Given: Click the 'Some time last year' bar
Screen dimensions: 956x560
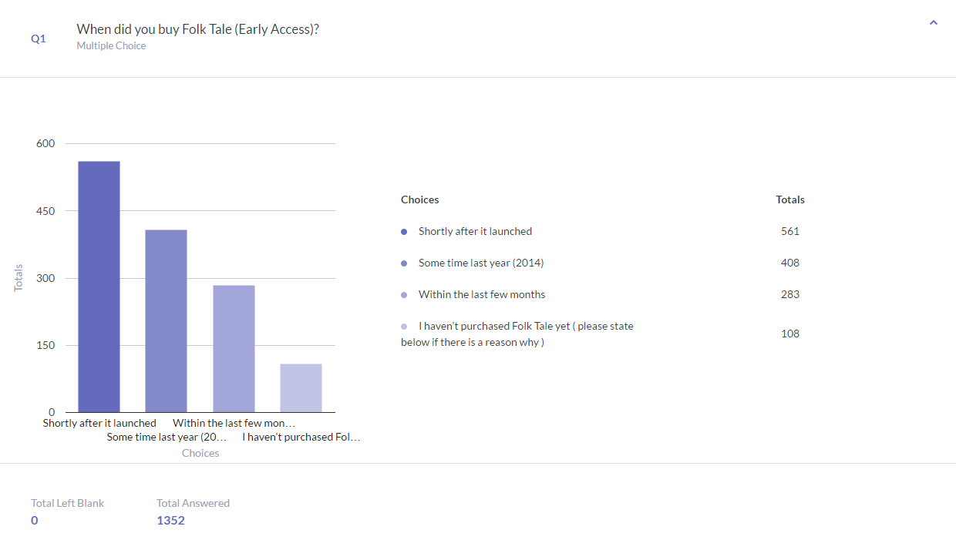Looking at the screenshot, I should 167,320.
